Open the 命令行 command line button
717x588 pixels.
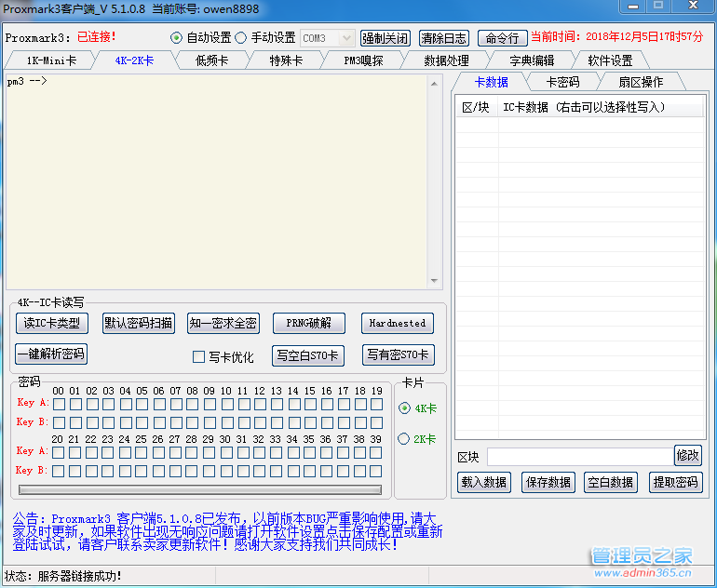(x=502, y=38)
